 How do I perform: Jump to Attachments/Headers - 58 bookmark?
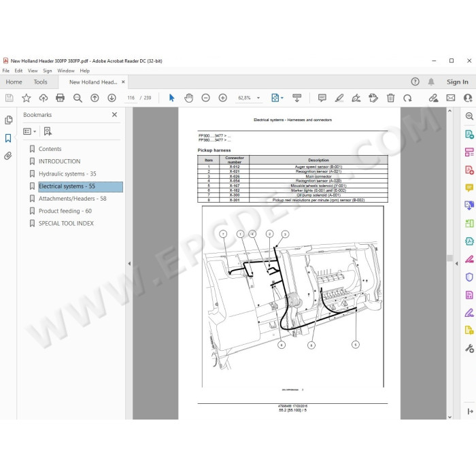tap(73, 199)
